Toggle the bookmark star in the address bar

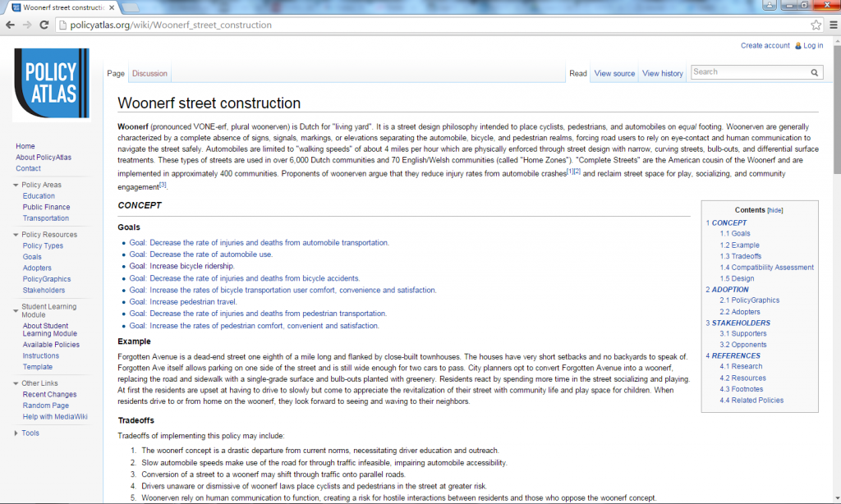point(815,25)
